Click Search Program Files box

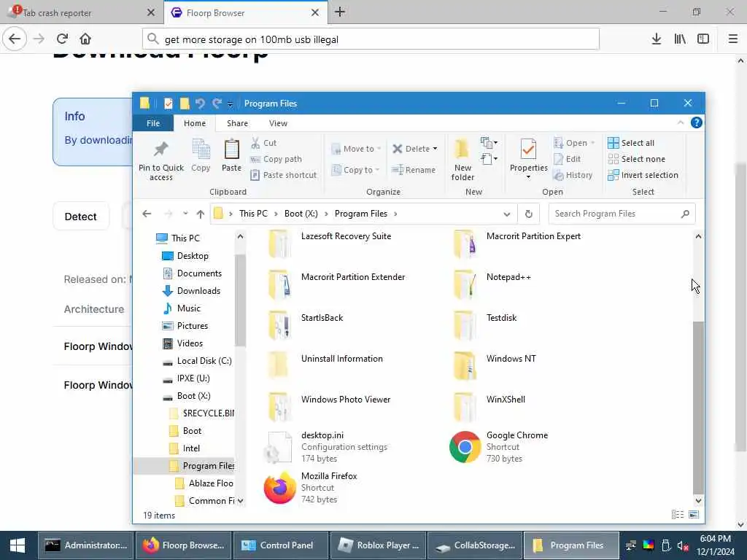click(x=622, y=214)
